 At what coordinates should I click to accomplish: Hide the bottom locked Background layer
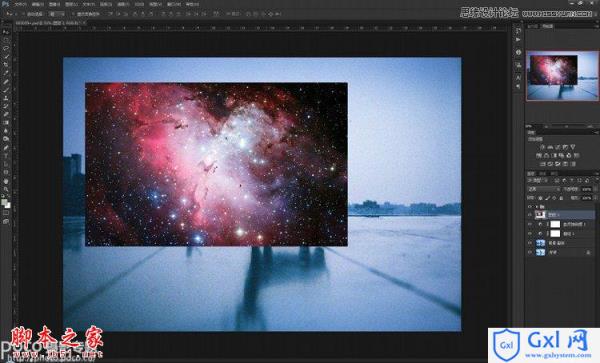pyautogui.click(x=530, y=252)
